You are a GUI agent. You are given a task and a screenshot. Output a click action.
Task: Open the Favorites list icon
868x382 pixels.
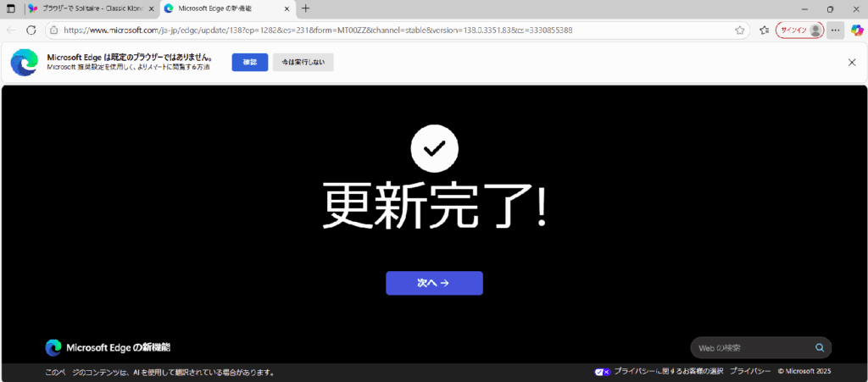[x=764, y=30]
